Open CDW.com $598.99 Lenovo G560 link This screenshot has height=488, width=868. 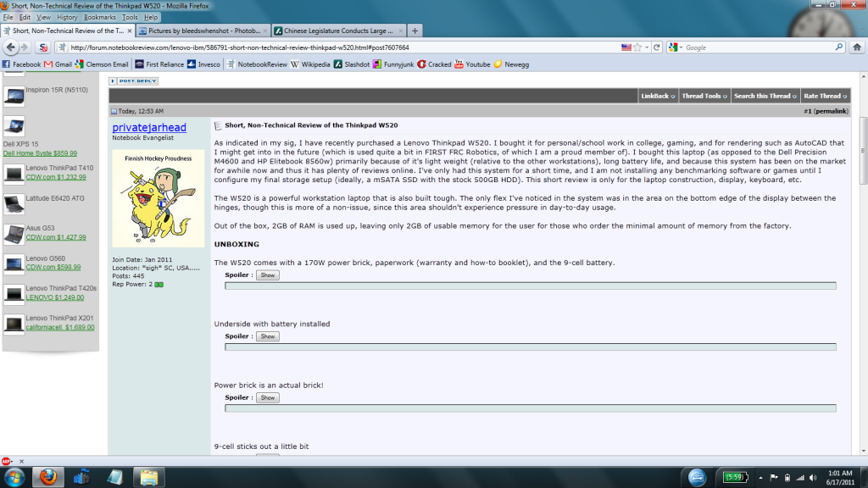click(x=53, y=267)
